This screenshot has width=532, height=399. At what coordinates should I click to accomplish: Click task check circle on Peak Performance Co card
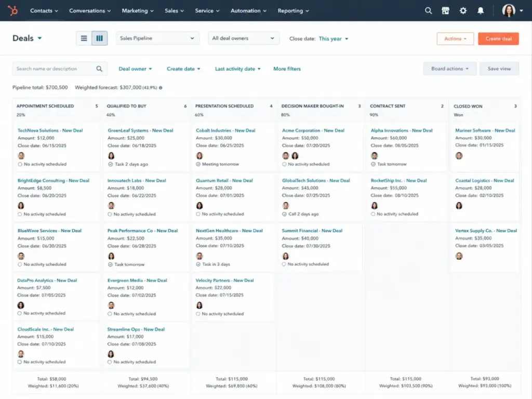click(x=110, y=264)
